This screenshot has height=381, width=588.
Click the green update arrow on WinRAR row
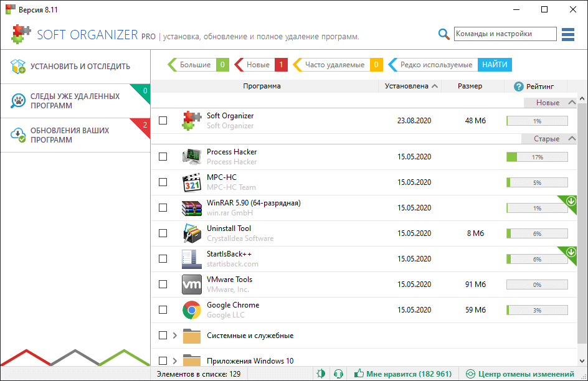tap(571, 201)
